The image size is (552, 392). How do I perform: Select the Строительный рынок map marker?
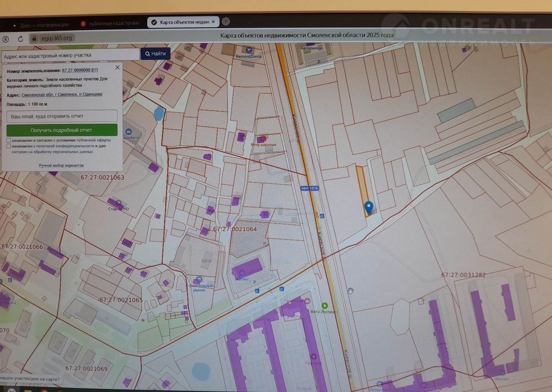(199, 280)
